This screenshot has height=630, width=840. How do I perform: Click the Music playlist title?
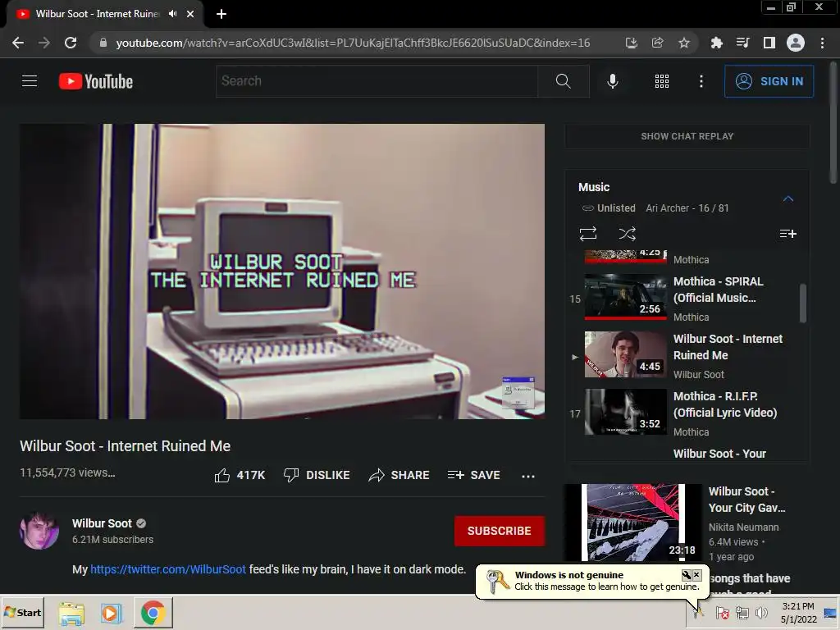tap(594, 187)
